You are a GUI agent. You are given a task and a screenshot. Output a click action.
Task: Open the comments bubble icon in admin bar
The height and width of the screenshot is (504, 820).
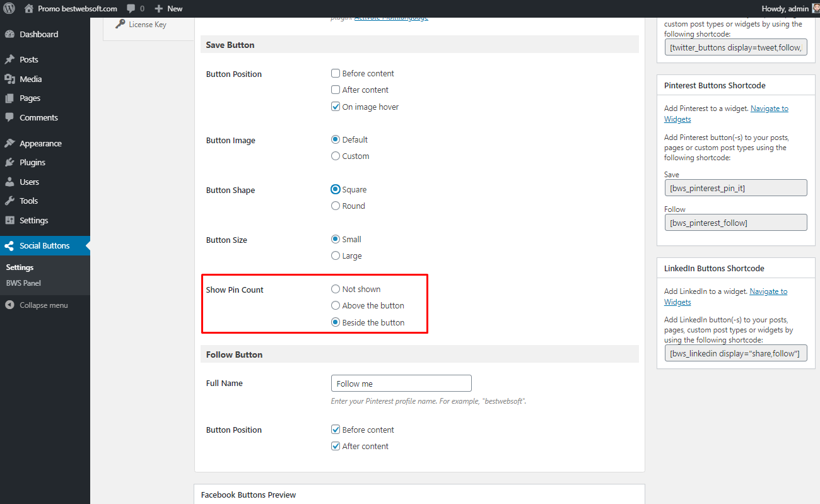(131, 9)
